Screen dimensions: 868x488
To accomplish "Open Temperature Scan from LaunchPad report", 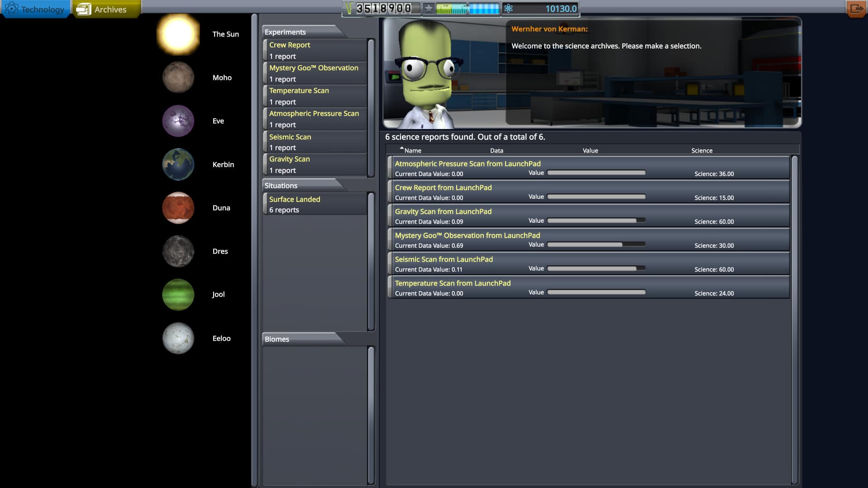I will click(589, 287).
